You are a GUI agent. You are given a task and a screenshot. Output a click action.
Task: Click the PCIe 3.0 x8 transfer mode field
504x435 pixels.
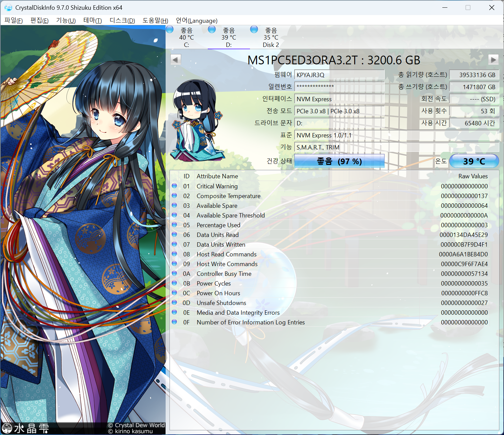339,111
